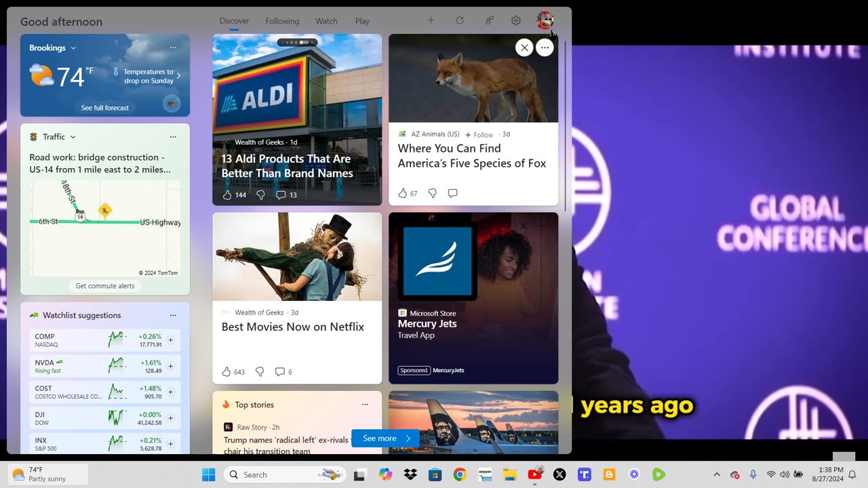
Task: Click the microphone tray icon
Action: click(753, 474)
